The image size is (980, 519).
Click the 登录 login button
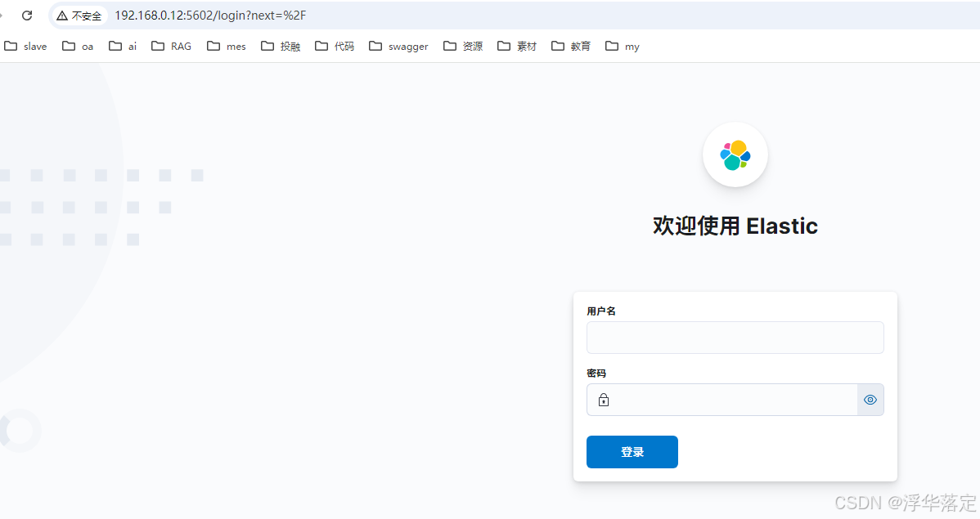coord(632,451)
